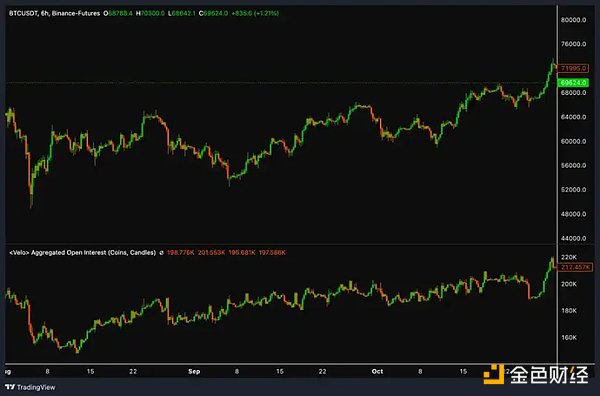The image size is (600, 396).
Task: Select the Sep label on time axis
Action: point(194,372)
